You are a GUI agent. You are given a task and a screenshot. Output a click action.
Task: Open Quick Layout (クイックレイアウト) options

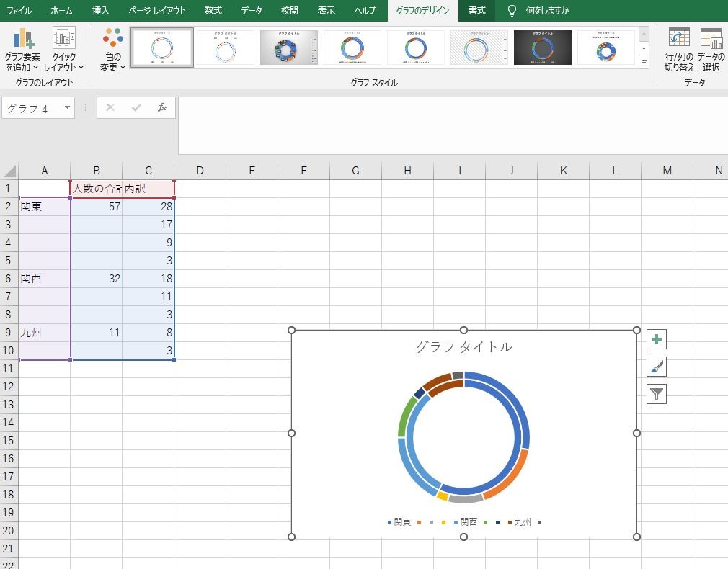63,49
